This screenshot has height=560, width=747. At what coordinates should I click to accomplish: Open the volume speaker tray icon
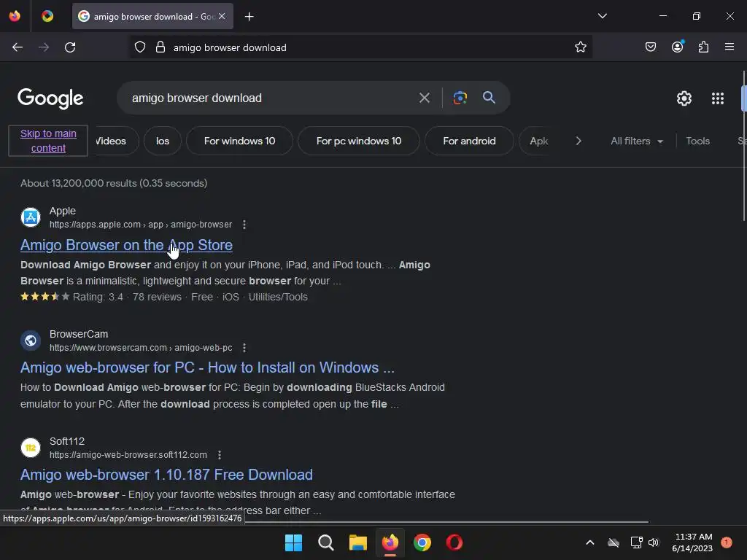pyautogui.click(x=653, y=542)
